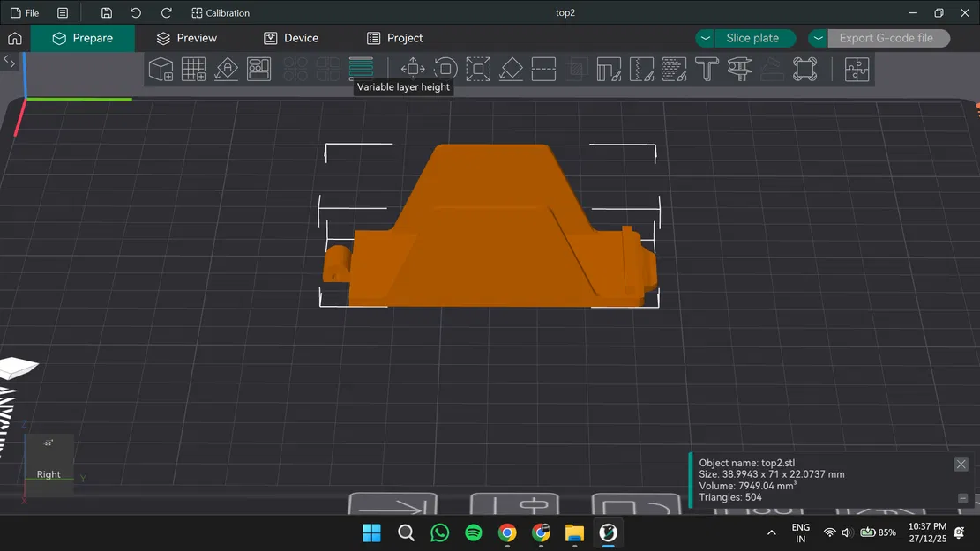Select the Auto orient tool
Image resolution: width=980 pixels, height=551 pixels.
coord(226,69)
